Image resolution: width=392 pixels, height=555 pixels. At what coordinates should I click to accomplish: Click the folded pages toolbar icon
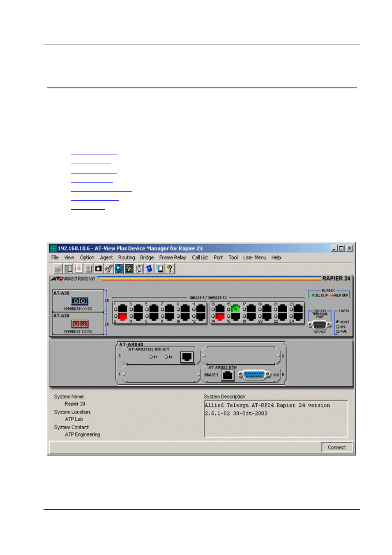[x=139, y=269]
